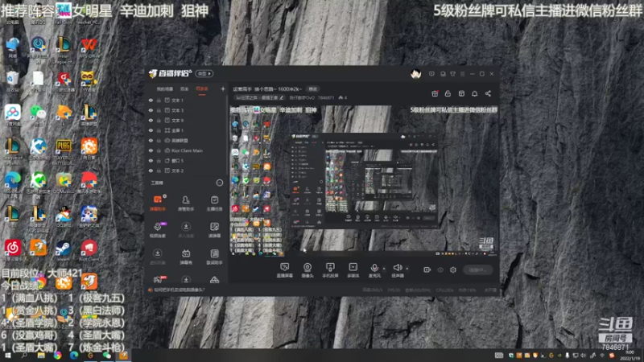This screenshot has height=362, width=644.
Task: Open the Steam desktop shortcut
Action: [64, 250]
